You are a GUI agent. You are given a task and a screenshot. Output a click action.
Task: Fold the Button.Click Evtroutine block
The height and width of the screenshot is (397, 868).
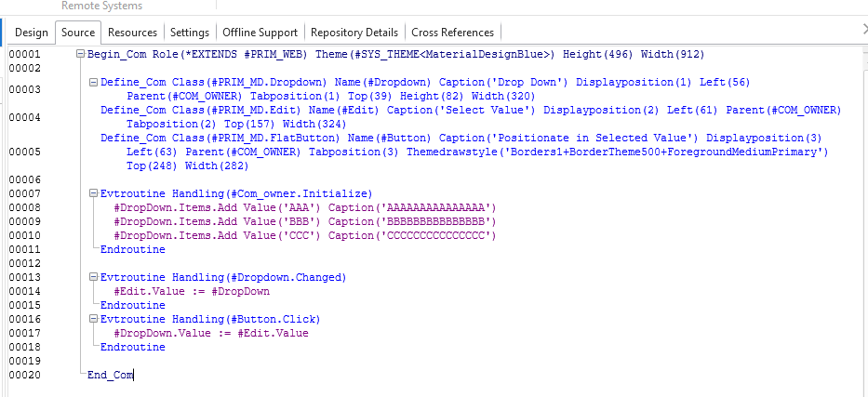[94, 319]
